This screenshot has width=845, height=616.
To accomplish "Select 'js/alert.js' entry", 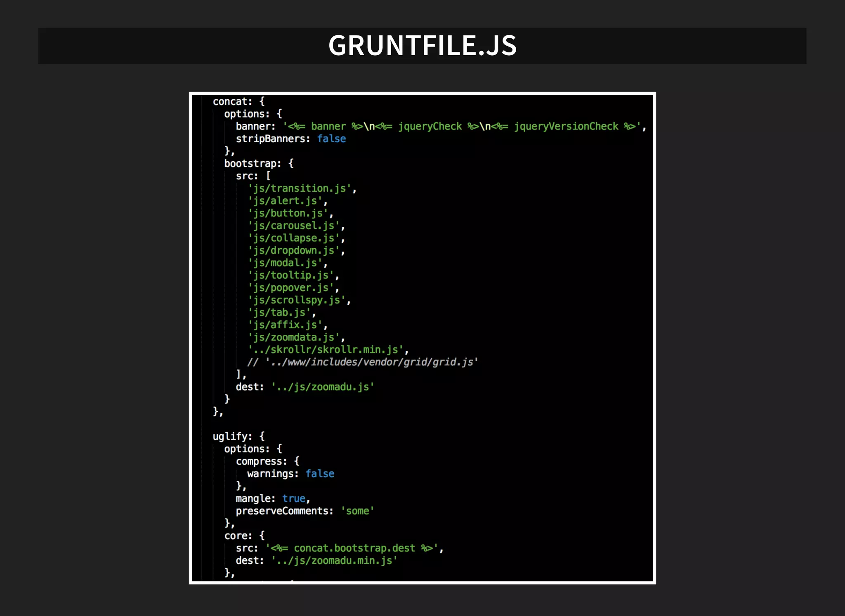I will tap(288, 201).
